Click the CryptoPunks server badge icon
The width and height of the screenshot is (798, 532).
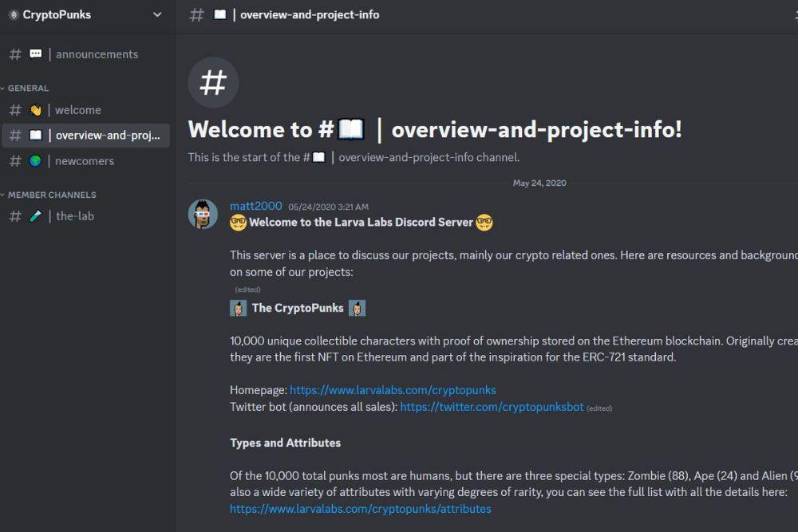click(x=14, y=14)
